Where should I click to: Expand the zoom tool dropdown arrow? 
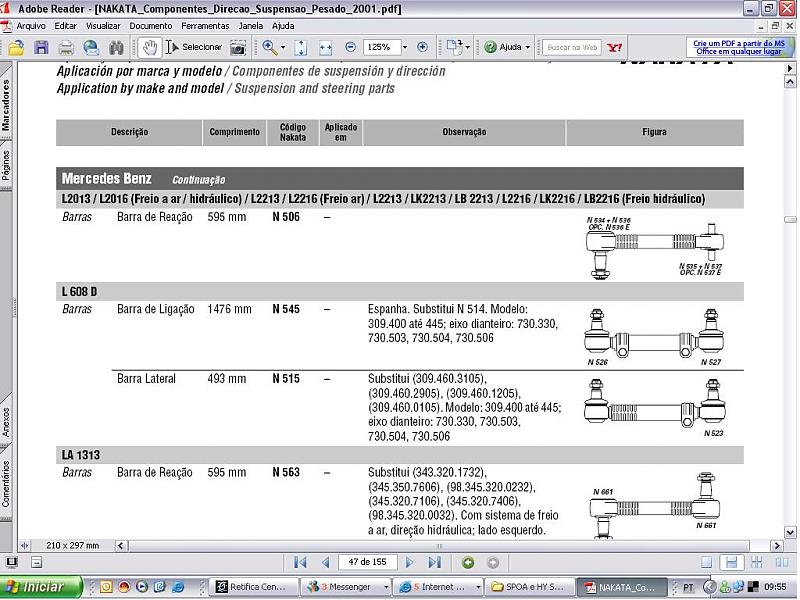pyautogui.click(x=283, y=47)
